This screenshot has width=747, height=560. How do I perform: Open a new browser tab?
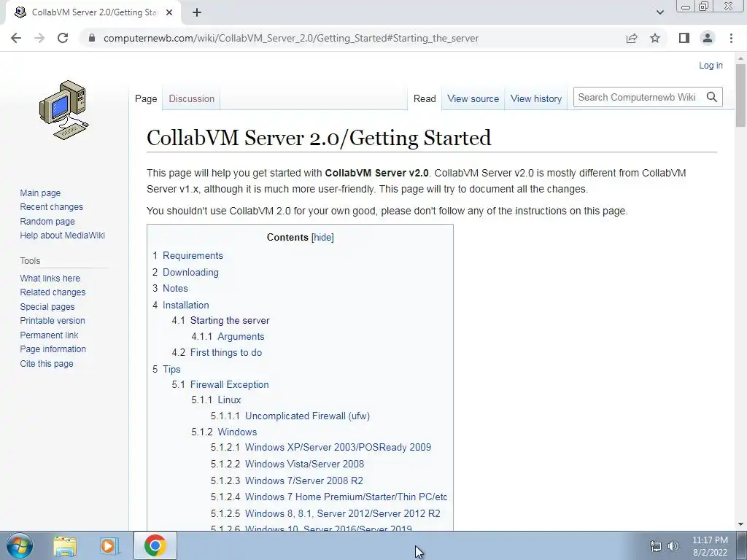(197, 12)
